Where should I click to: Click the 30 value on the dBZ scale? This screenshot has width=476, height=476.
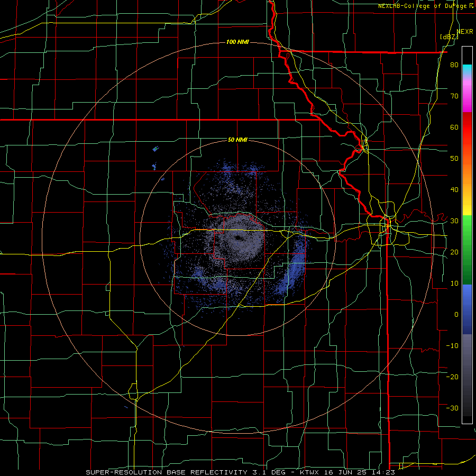454,221
